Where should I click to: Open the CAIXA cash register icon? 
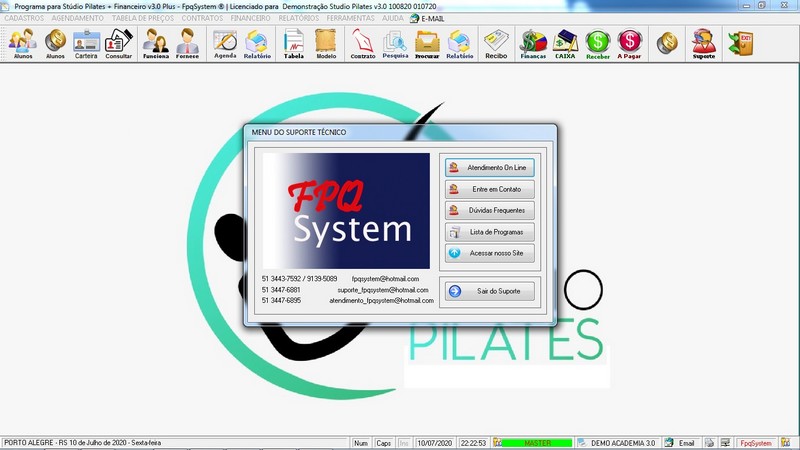(565, 44)
